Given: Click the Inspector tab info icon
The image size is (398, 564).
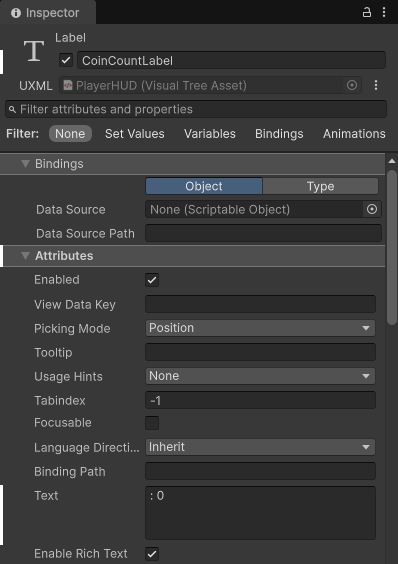Looking at the screenshot, I should 16,13.
